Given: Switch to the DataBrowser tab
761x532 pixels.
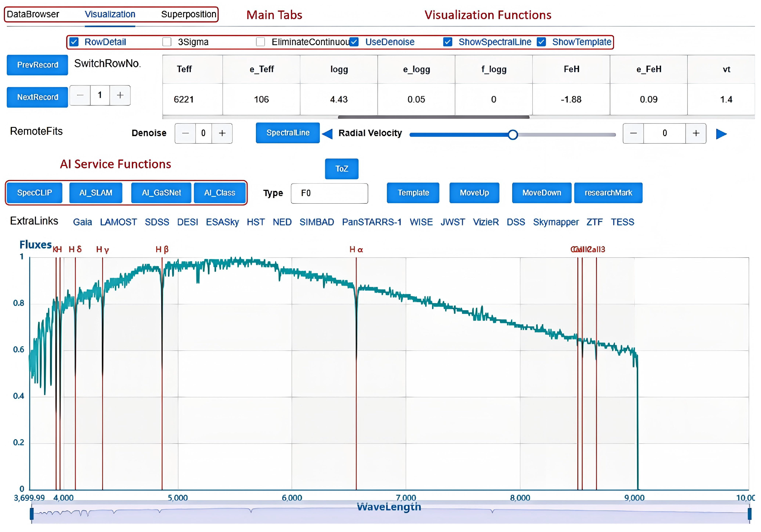Looking at the screenshot, I should (33, 14).
